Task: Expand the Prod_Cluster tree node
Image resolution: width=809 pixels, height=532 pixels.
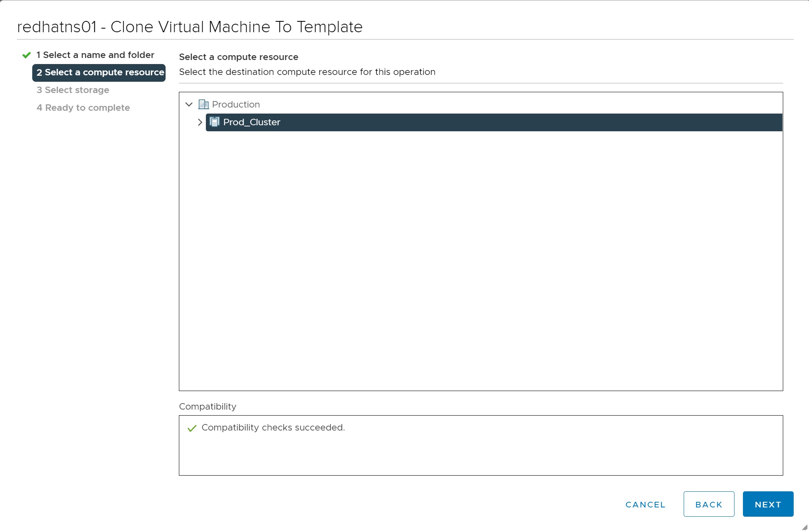Action: point(200,122)
